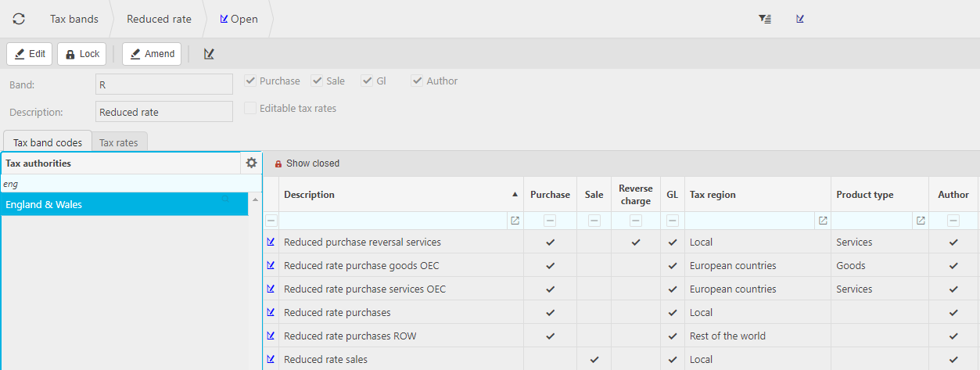The height and width of the screenshot is (370, 980).
Task: Click the filter list icon at top
Action: (x=765, y=19)
